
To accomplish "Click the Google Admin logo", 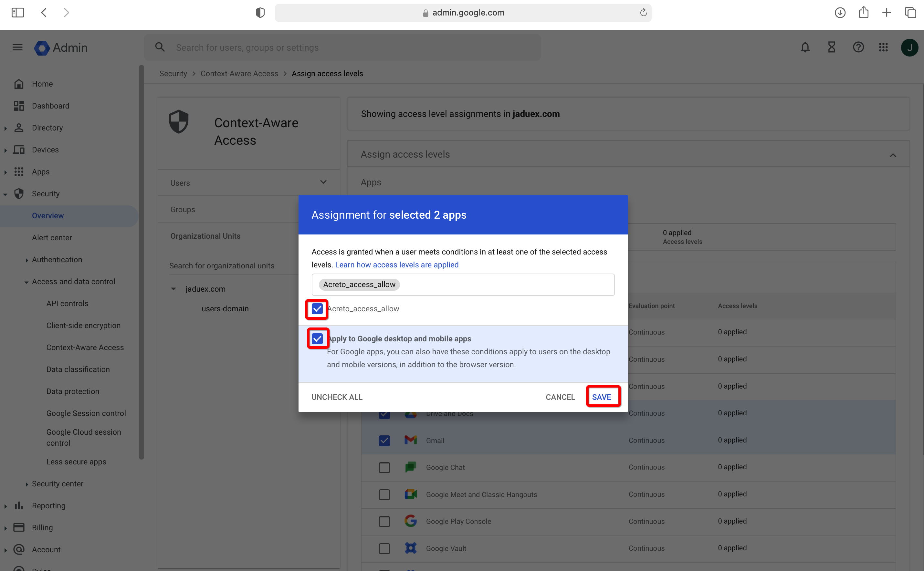I will [61, 47].
